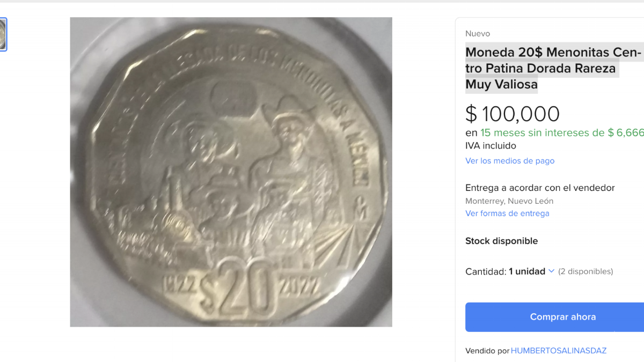This screenshot has height=362, width=644.
Task: Open 'Ver los medios de pago' link
Action: pyautogui.click(x=509, y=161)
